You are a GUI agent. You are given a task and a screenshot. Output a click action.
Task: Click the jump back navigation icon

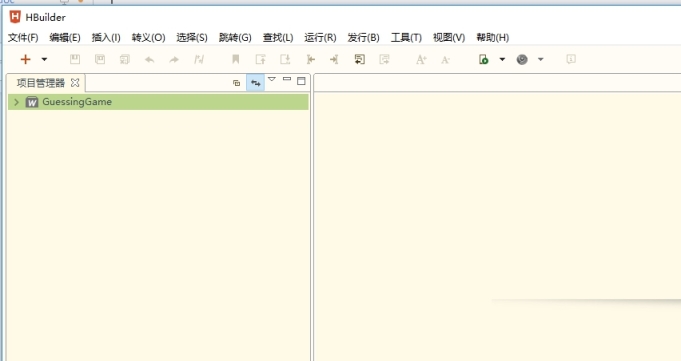tap(311, 59)
